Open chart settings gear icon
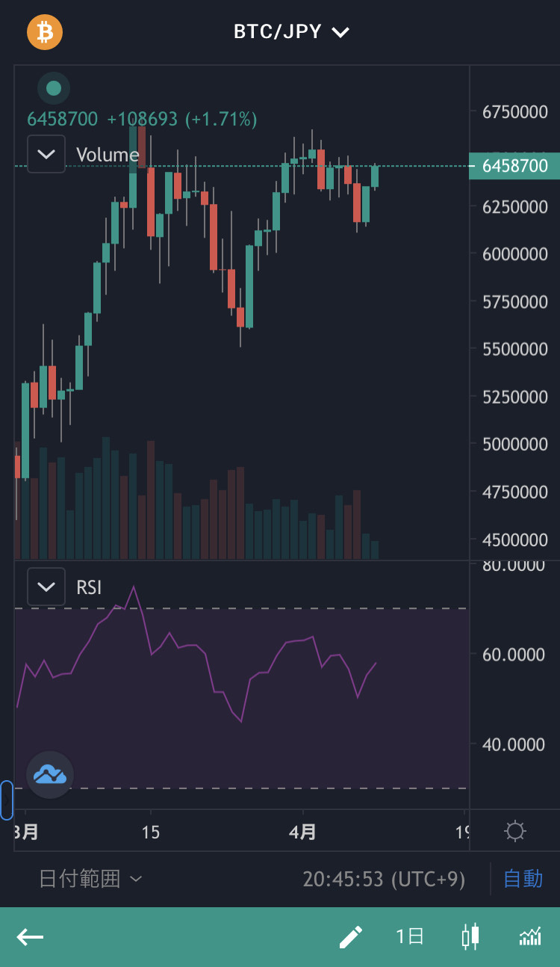 [x=515, y=831]
